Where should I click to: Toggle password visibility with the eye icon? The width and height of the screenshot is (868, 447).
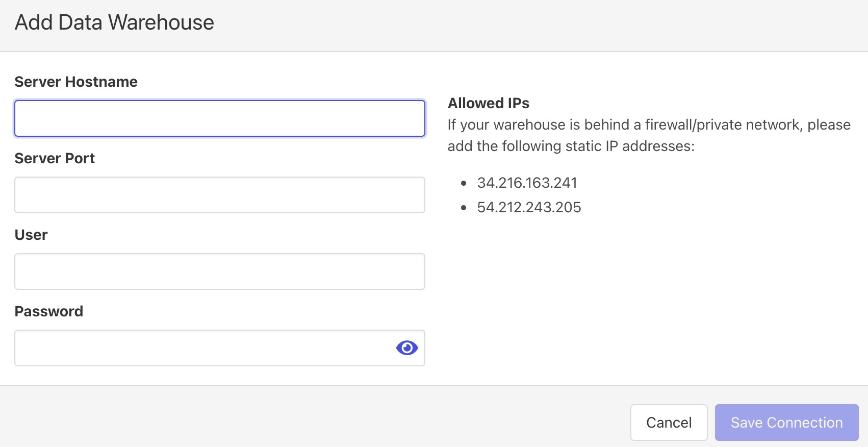click(406, 348)
